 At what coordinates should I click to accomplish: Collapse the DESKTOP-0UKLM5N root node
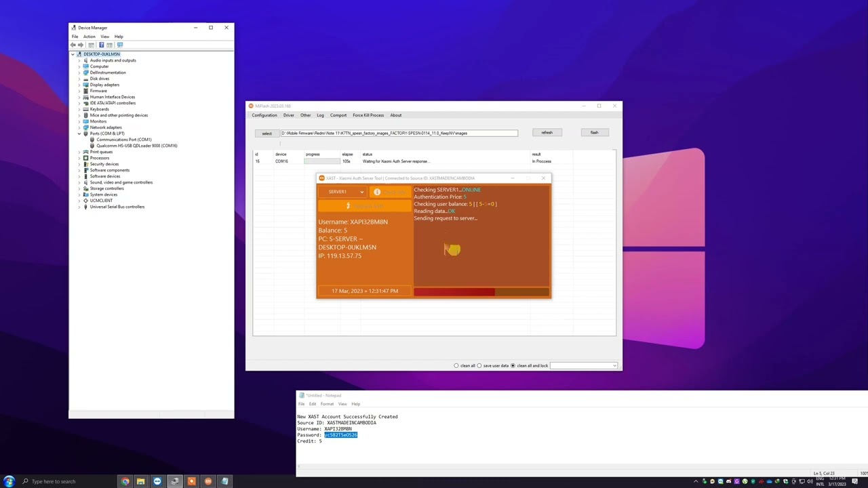pos(73,54)
